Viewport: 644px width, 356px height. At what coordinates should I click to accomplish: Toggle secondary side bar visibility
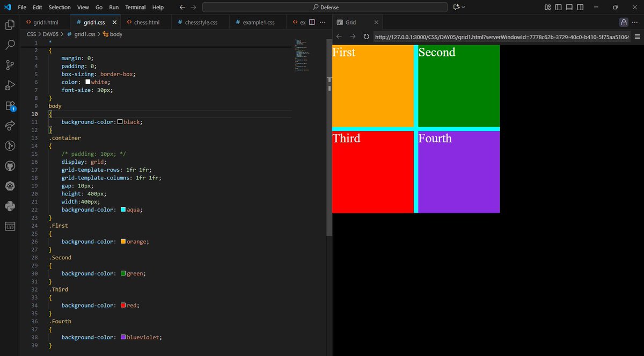(x=581, y=7)
